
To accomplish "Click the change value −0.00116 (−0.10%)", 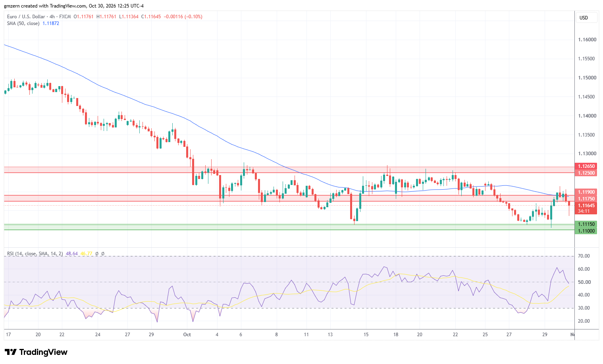I will tap(183, 17).
